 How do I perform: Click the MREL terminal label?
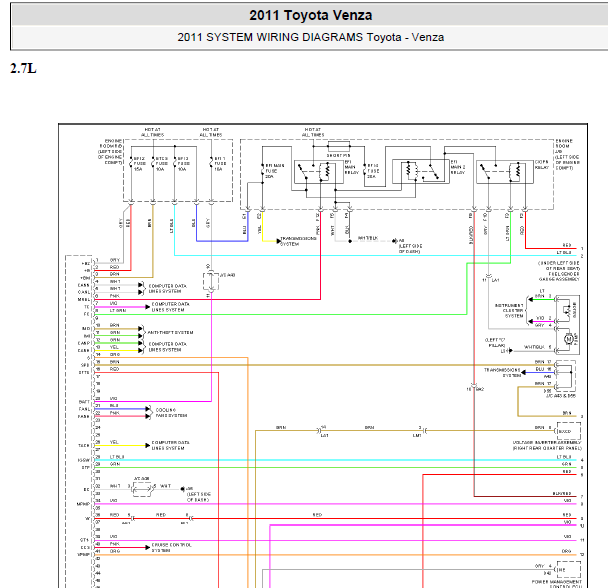point(84,300)
